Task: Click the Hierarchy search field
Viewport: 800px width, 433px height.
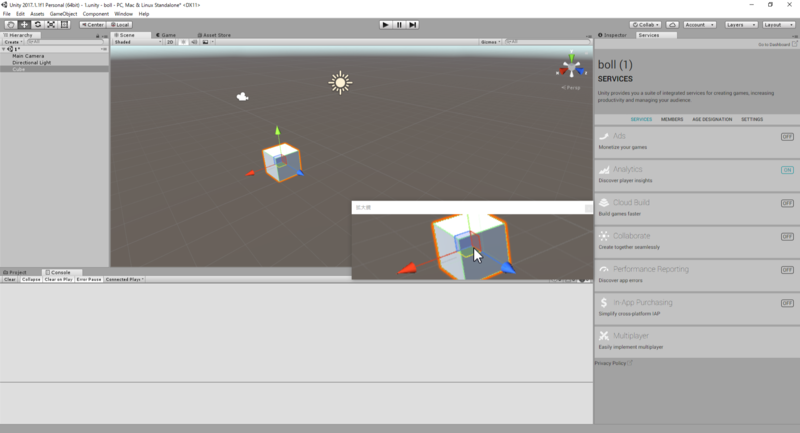Action: [64, 42]
